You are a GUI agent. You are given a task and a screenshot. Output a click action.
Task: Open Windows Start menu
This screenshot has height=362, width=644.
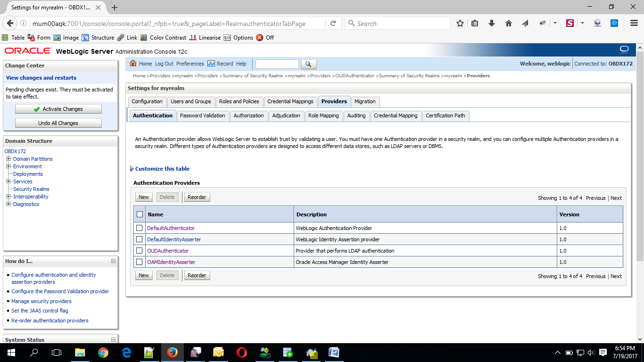click(x=11, y=352)
